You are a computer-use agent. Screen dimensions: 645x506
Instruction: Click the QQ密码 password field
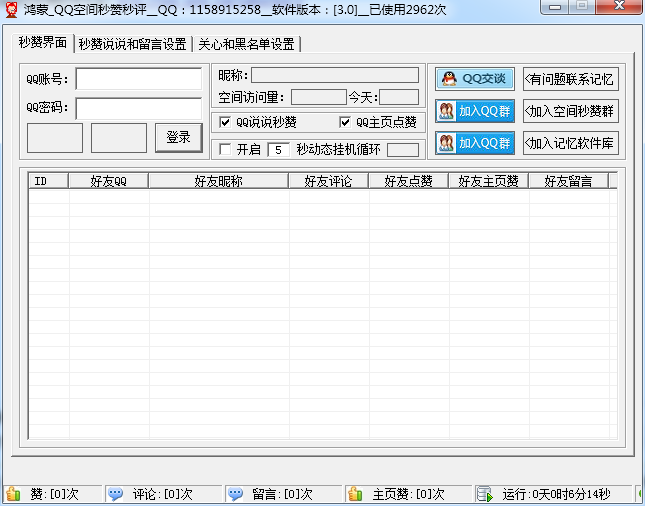[138, 108]
